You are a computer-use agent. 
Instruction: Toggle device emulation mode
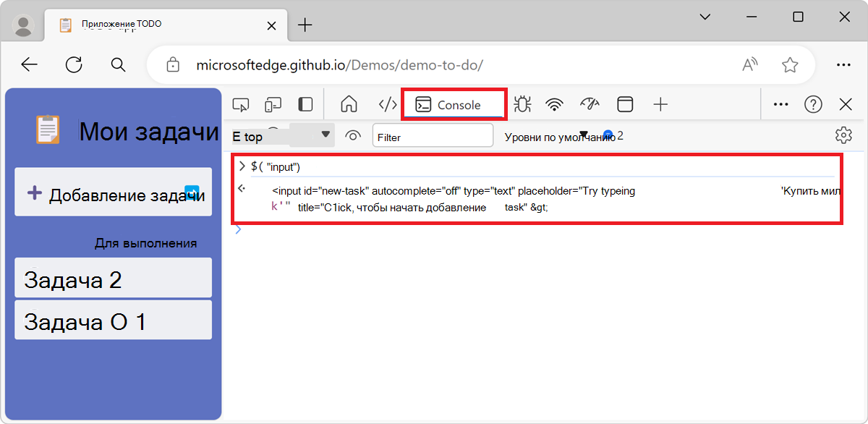click(273, 103)
